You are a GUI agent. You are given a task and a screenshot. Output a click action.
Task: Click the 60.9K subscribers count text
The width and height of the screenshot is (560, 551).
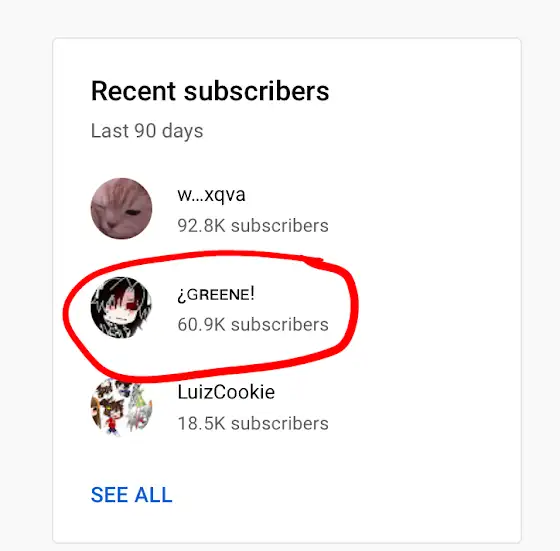click(253, 325)
